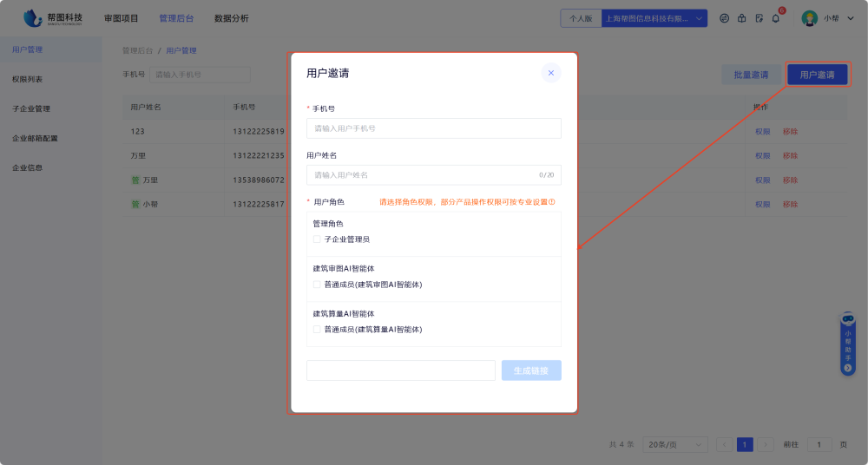Click the 批量邀请 button
Viewport: 868px width, 465px height.
(751, 75)
